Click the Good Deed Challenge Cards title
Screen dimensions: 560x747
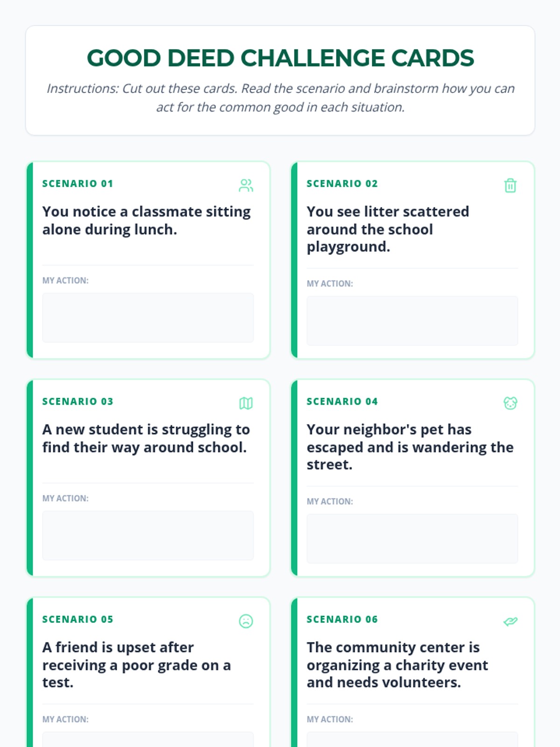click(x=280, y=58)
